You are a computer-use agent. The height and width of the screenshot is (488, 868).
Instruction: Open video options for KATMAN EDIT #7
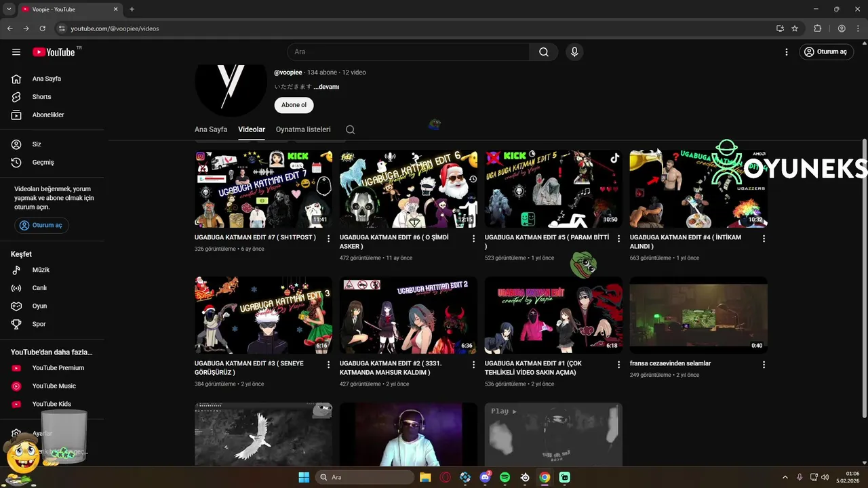[328, 239]
